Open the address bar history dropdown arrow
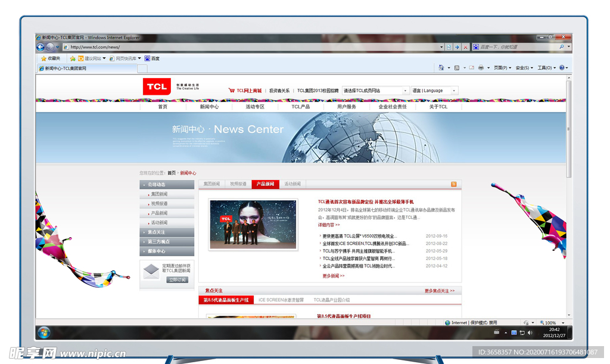The width and height of the screenshot is (610, 364). [x=441, y=47]
